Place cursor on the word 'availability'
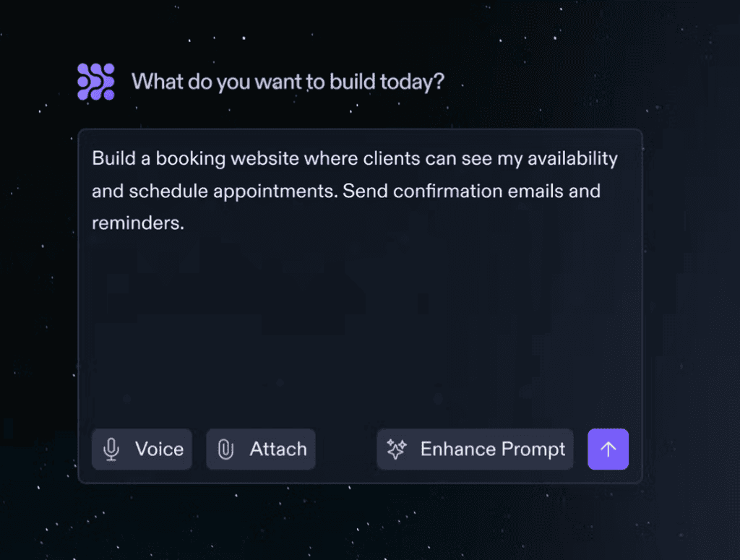The height and width of the screenshot is (560, 740). click(x=572, y=159)
